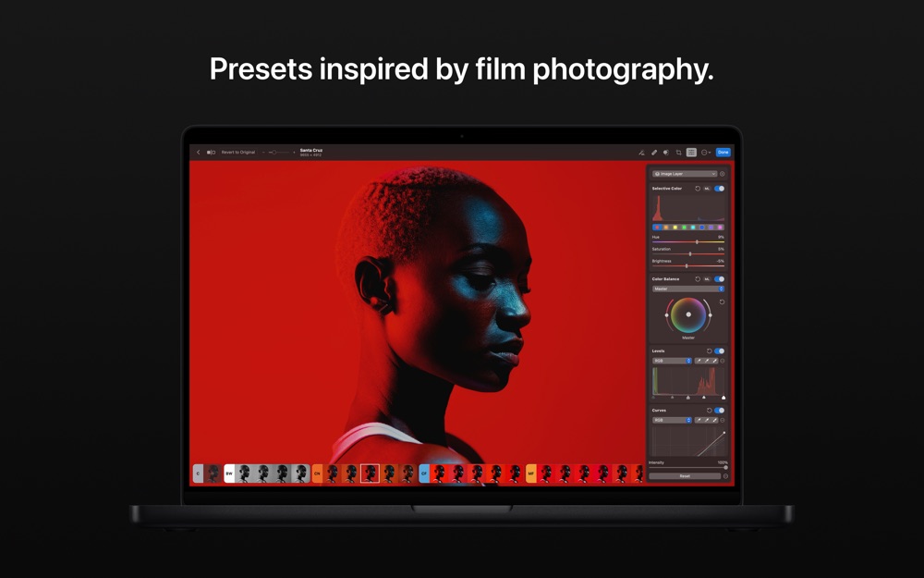Image resolution: width=924 pixels, height=578 pixels.
Task: Click the auto enhance magic wand icon
Action: point(641,153)
